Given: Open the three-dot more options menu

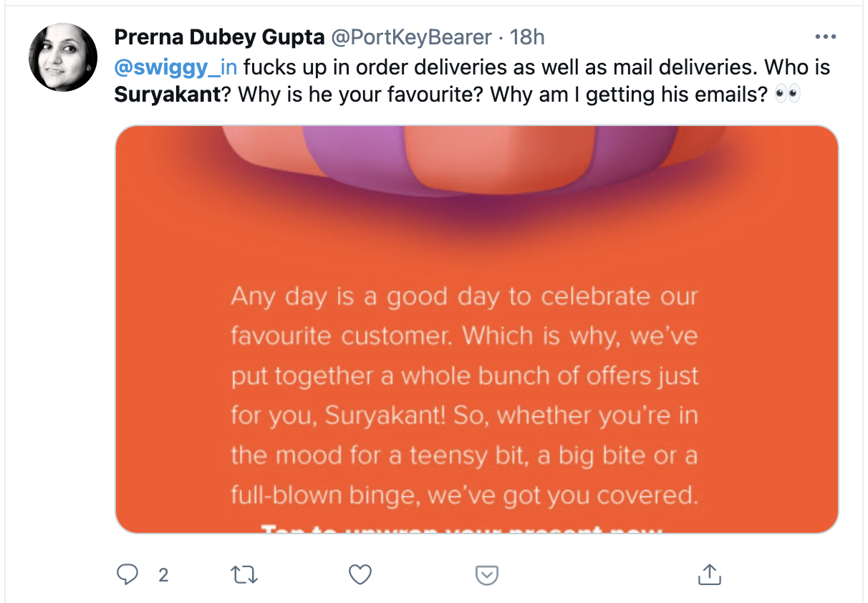Looking at the screenshot, I should 826,37.
